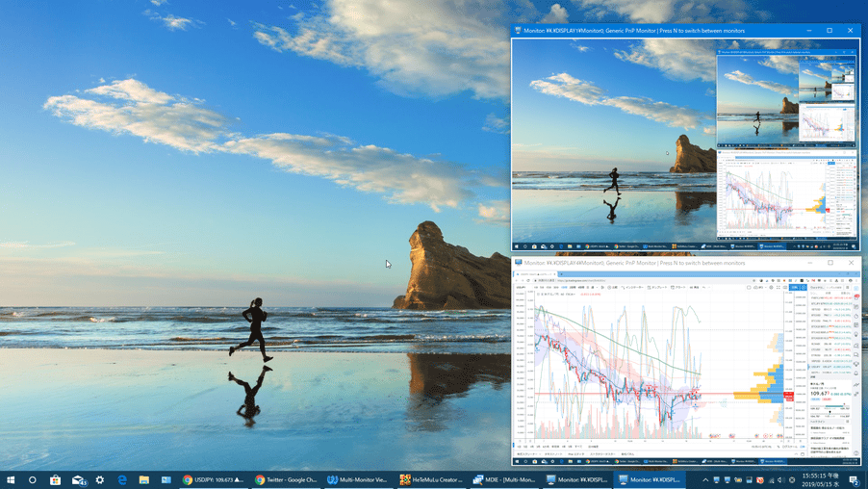The height and width of the screenshot is (489, 868).
Task: Expand hidden system tray icons chevron
Action: click(x=705, y=480)
